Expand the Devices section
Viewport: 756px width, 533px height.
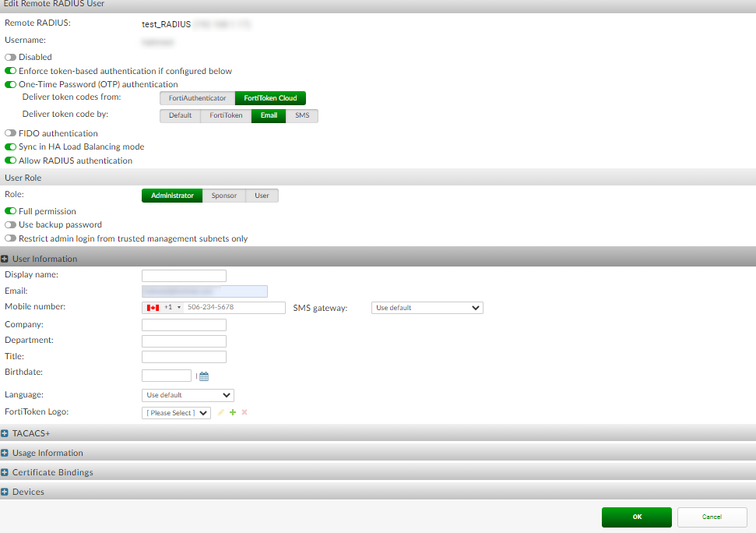tap(6, 492)
